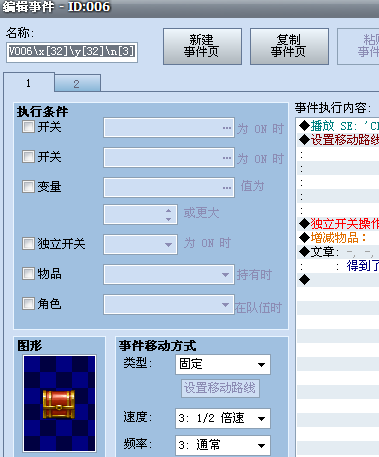Viewport: 379px width, 457px height.
Task: Select the 得到了 message text line
Action: tap(338, 266)
